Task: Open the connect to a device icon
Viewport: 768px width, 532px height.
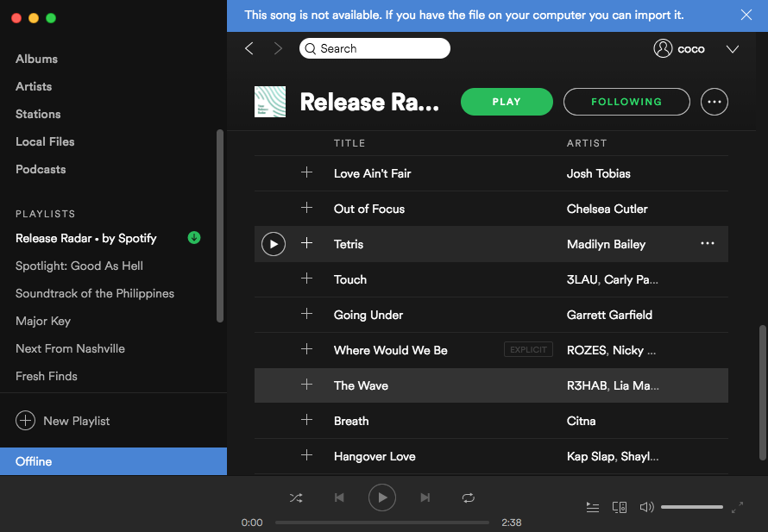Action: pos(620,508)
